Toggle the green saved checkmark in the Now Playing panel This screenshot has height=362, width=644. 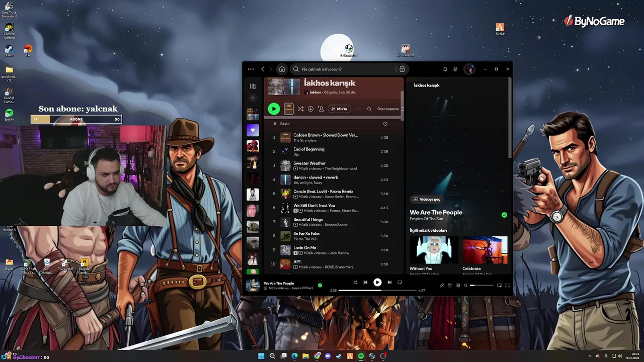click(504, 215)
